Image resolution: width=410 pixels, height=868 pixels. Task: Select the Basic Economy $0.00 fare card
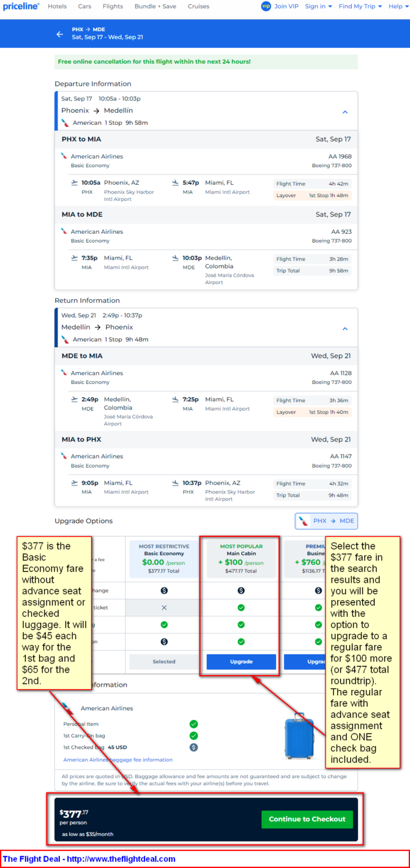[x=164, y=558]
